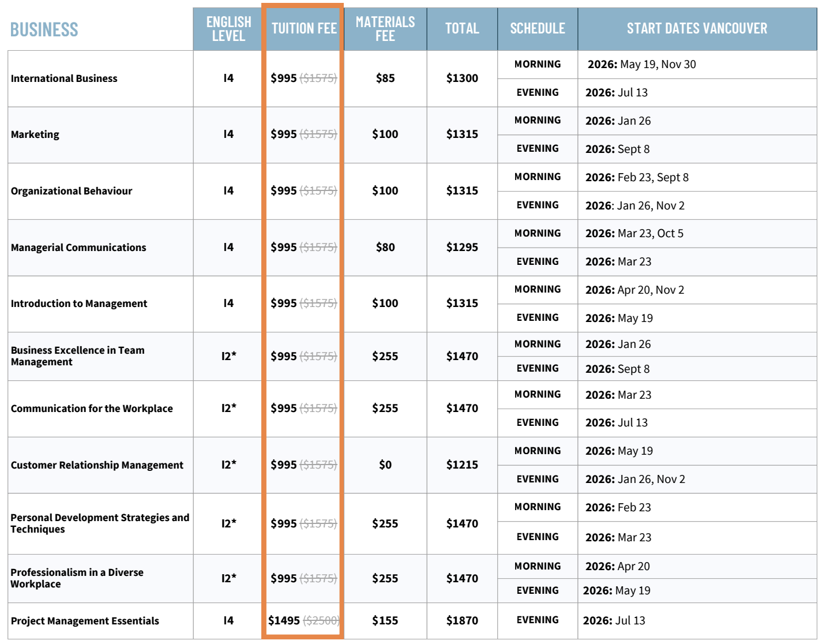
Task: Click the English Level column header
Action: coord(228,29)
